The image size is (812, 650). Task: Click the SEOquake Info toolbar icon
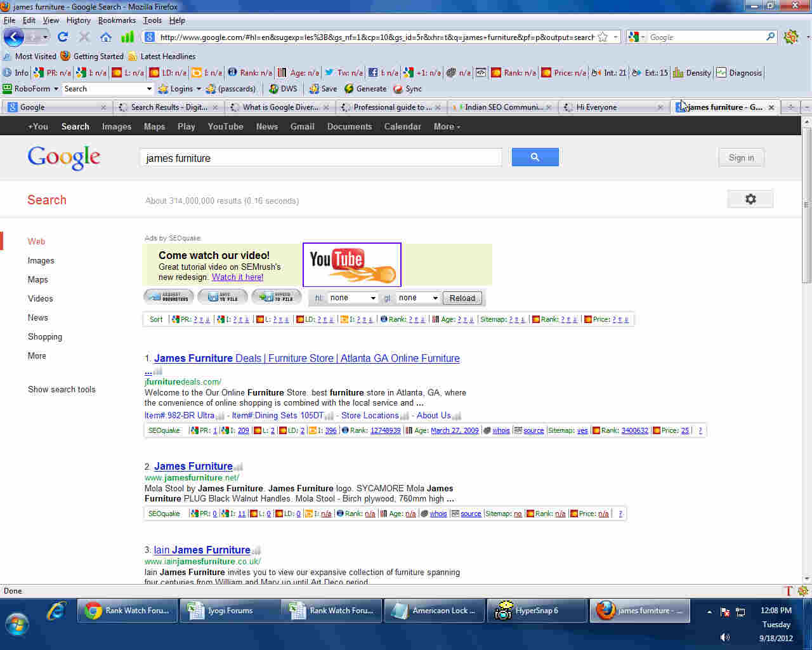pyautogui.click(x=16, y=72)
